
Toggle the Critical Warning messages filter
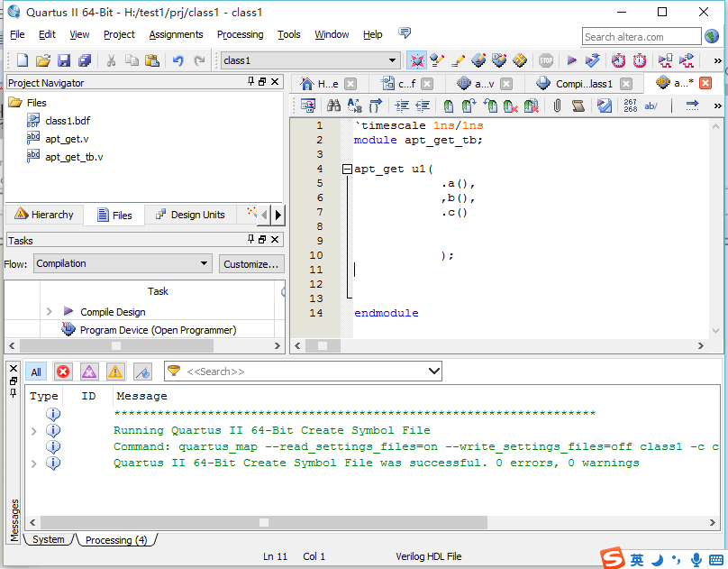click(x=89, y=372)
